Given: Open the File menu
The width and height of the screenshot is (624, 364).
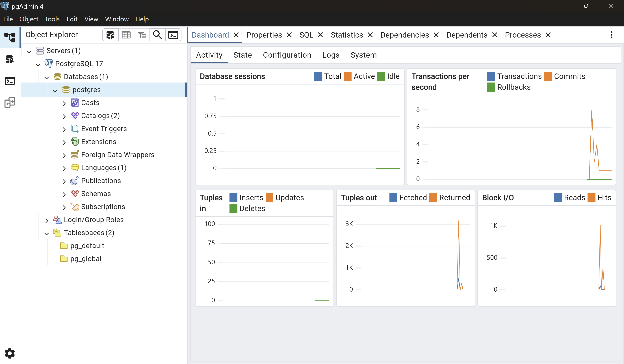Looking at the screenshot, I should coord(8,19).
